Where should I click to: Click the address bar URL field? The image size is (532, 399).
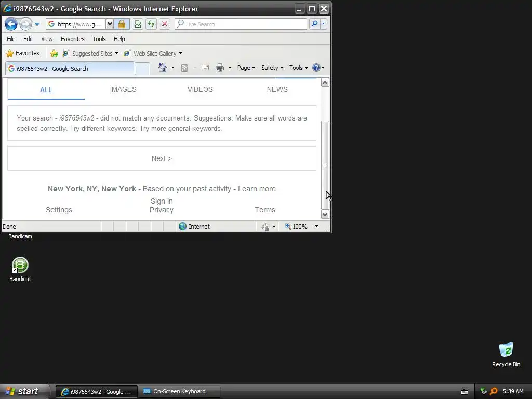(76, 24)
